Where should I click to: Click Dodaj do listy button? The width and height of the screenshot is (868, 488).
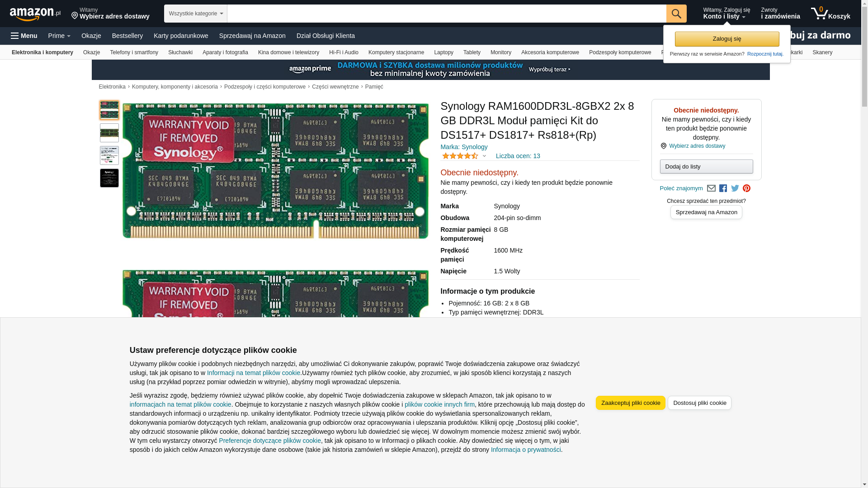[706, 166]
